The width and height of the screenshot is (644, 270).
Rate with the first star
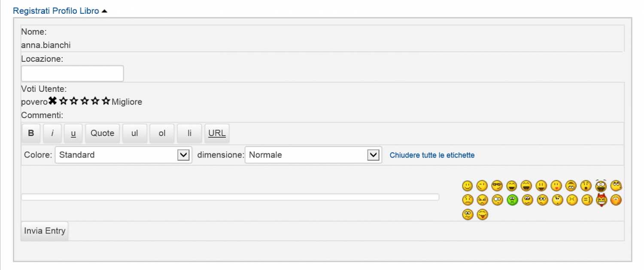64,101
